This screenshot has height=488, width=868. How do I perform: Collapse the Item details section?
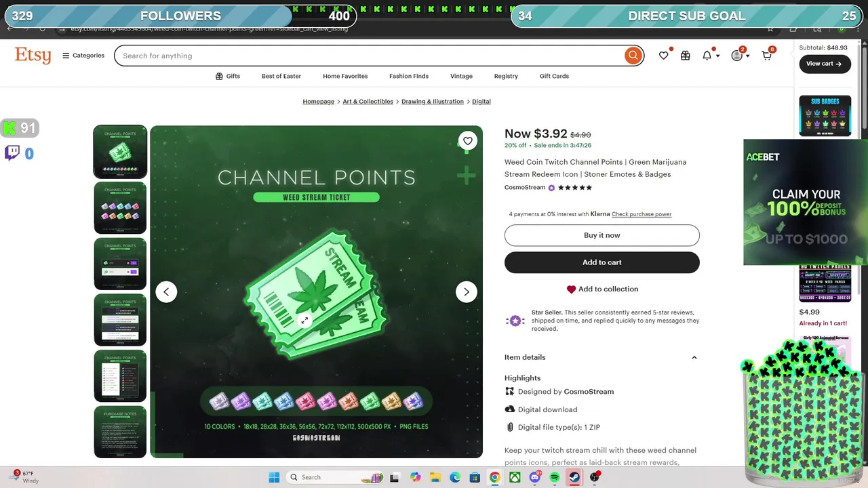[x=694, y=357]
